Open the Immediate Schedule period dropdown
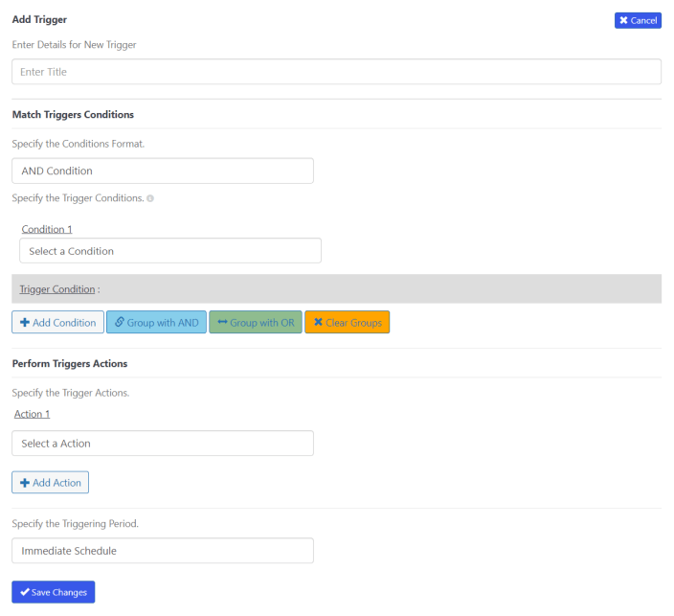 [163, 551]
